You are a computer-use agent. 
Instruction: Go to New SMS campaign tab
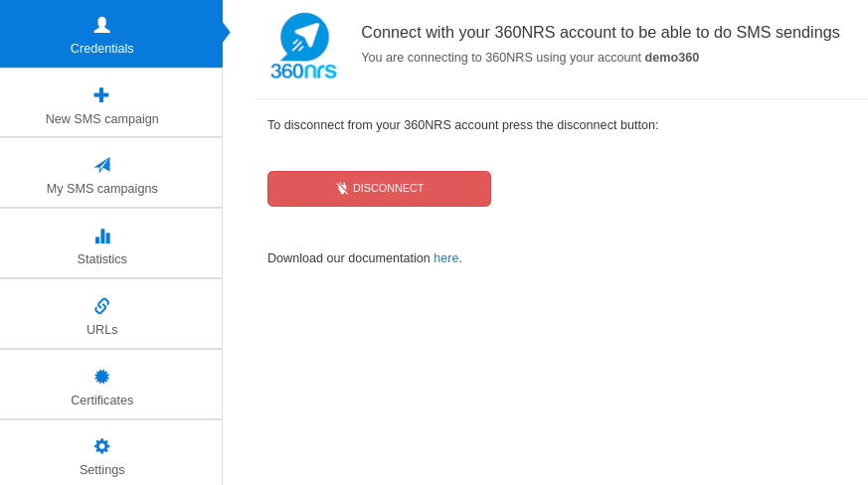coord(101,119)
